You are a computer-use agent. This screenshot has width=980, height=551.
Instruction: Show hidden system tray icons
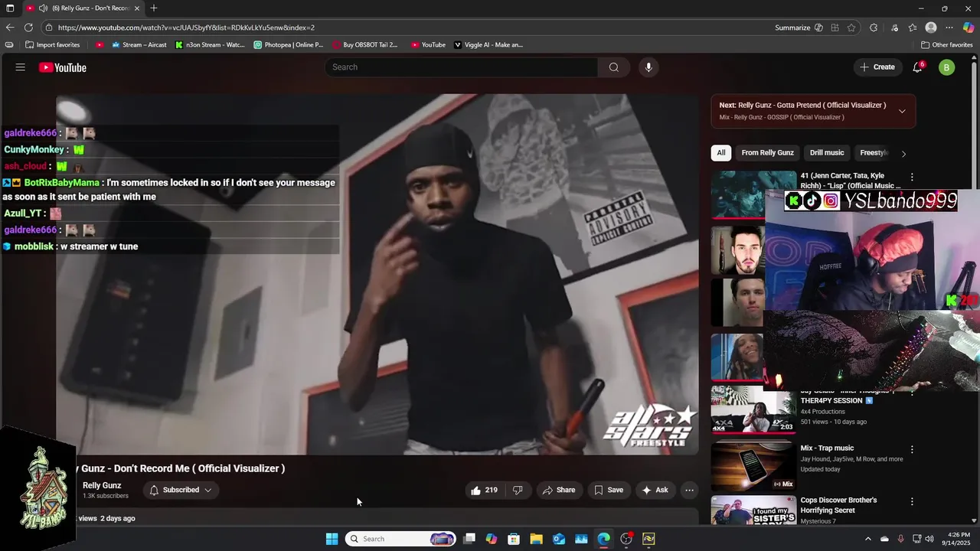[867, 539]
